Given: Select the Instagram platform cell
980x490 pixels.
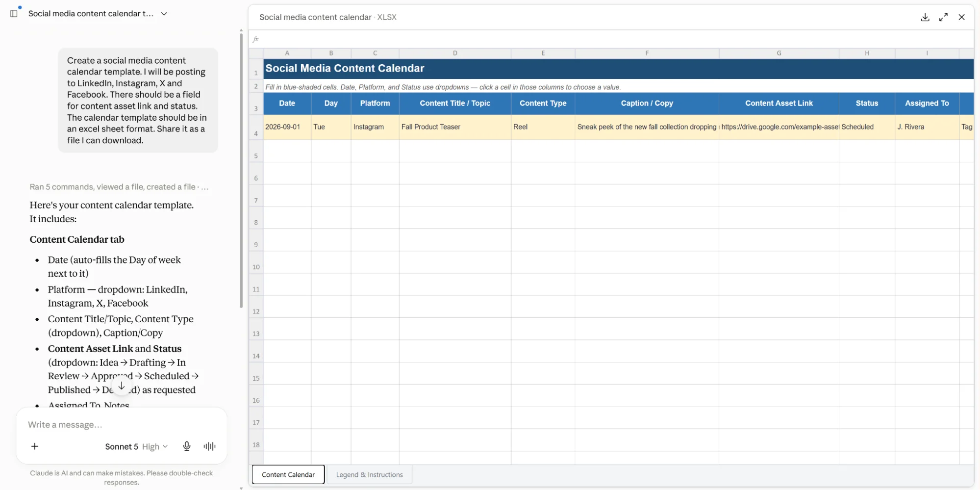Looking at the screenshot, I should pyautogui.click(x=375, y=127).
